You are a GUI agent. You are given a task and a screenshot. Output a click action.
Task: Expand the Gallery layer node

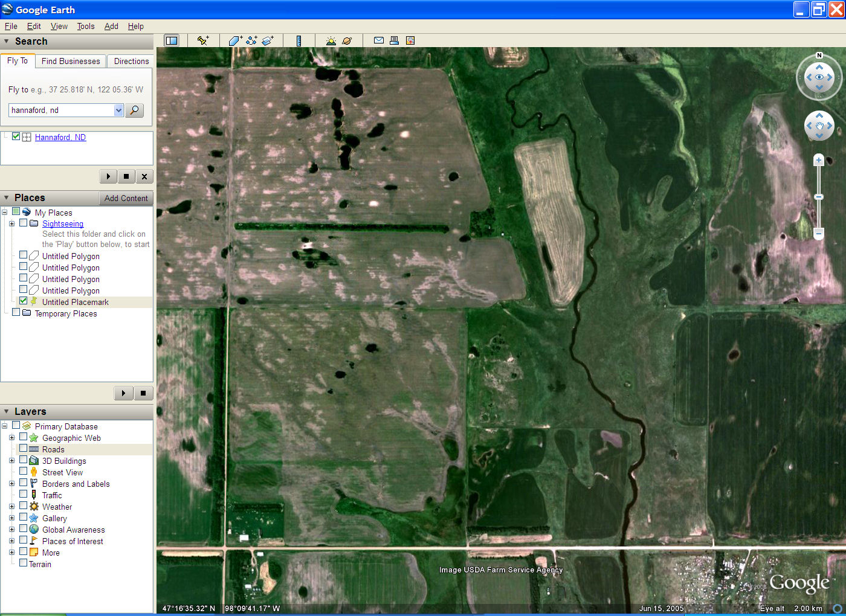pyautogui.click(x=11, y=518)
